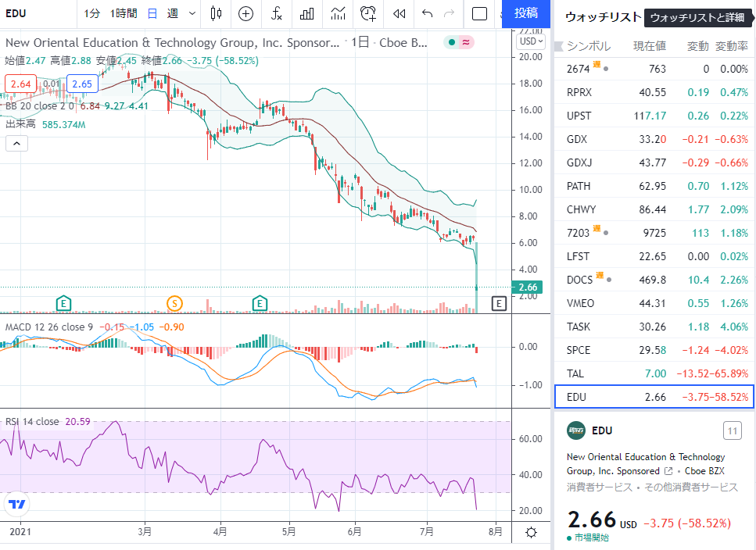Image resolution: width=756 pixels, height=550 pixels.
Task: Select TAL row in watchlist
Action: click(654, 373)
